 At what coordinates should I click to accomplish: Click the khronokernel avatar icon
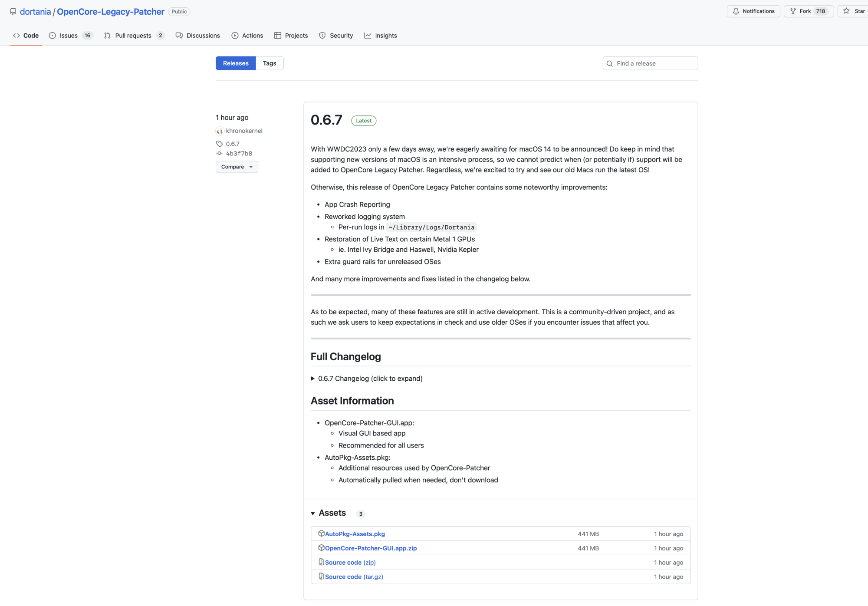(x=220, y=131)
